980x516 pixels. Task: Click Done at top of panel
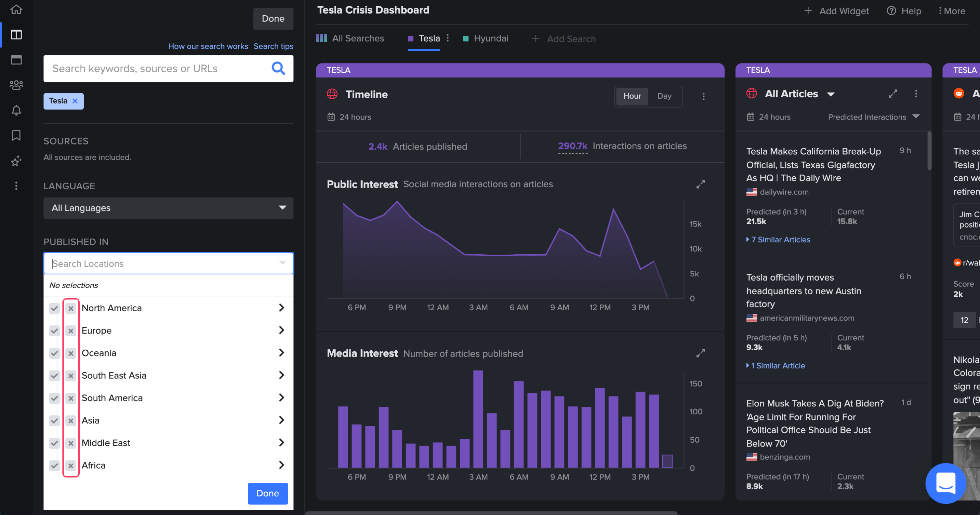click(273, 19)
